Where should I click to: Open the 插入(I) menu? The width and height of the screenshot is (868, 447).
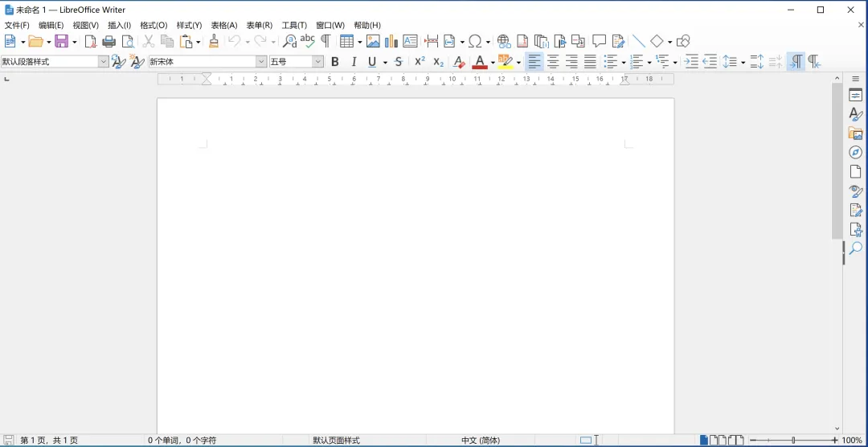point(119,26)
